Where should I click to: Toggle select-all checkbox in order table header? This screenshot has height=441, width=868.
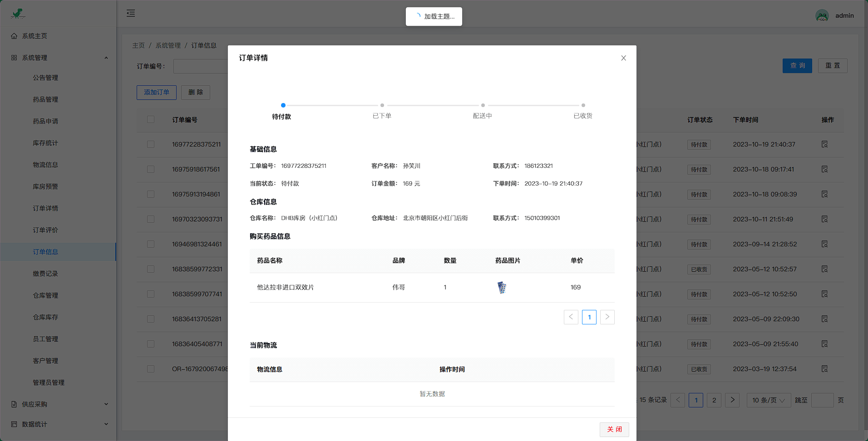[x=151, y=120]
